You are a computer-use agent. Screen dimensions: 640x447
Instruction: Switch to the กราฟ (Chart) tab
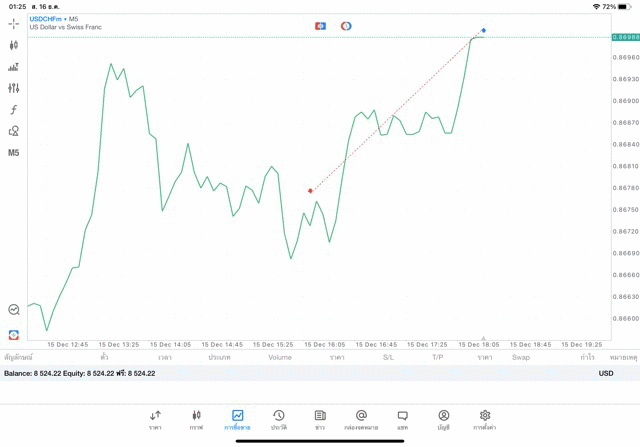pos(196,419)
